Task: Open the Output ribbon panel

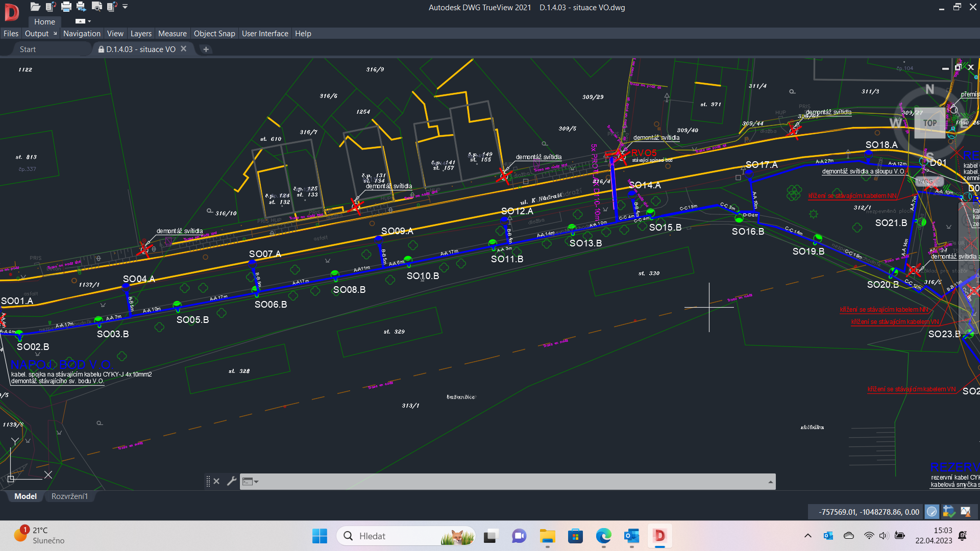Action: click(x=37, y=33)
